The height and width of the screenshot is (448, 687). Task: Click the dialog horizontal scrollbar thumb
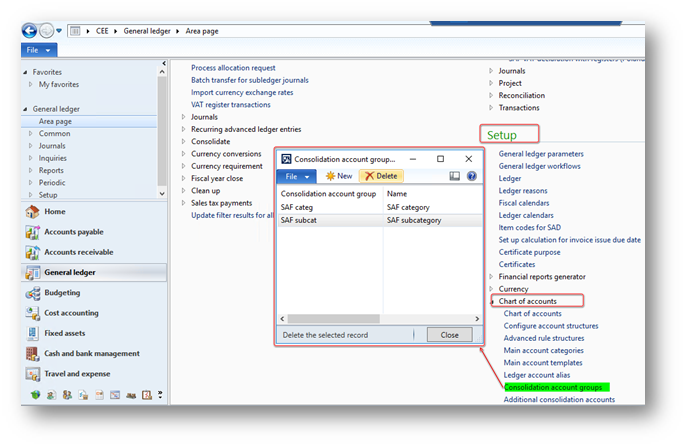click(333, 319)
